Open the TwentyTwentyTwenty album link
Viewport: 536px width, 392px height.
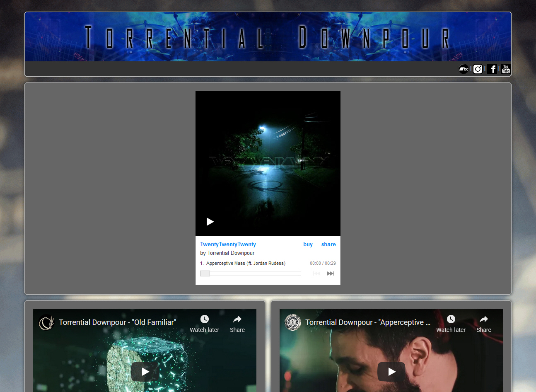(228, 244)
